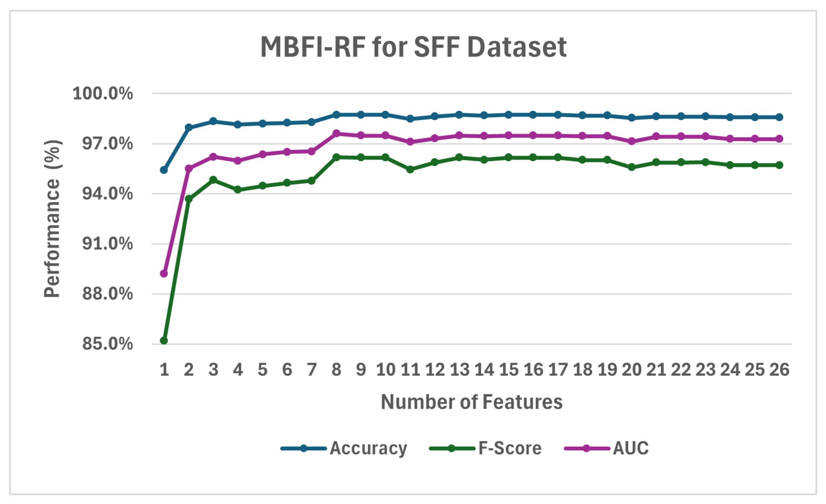Click the green F-Score point at feature 1
The height and width of the screenshot is (504, 826).
(x=164, y=341)
